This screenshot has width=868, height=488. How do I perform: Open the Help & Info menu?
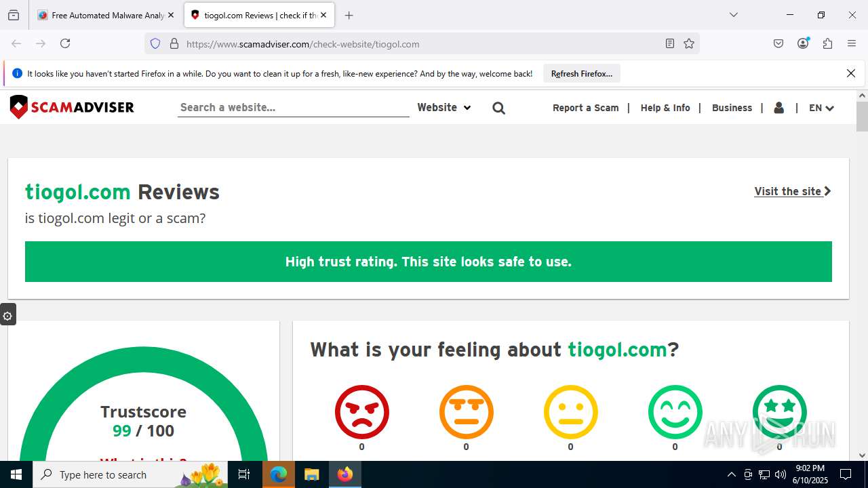[665, 108]
